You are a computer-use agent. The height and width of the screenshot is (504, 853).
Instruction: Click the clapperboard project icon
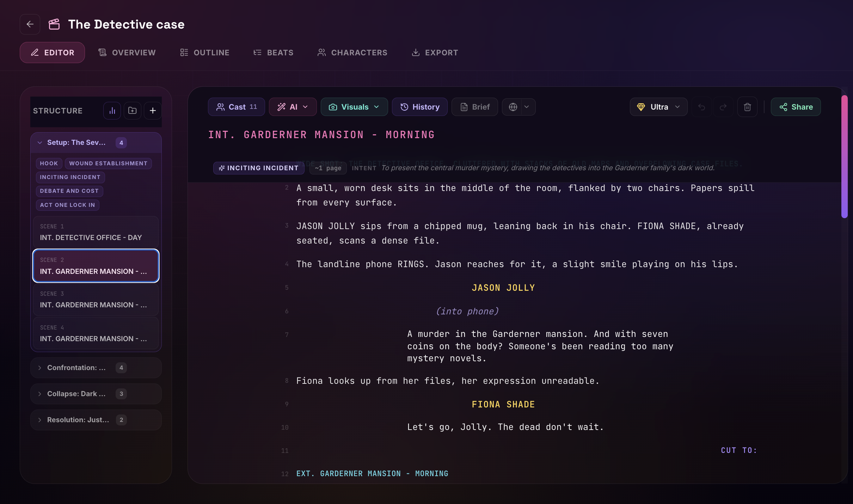(x=54, y=24)
